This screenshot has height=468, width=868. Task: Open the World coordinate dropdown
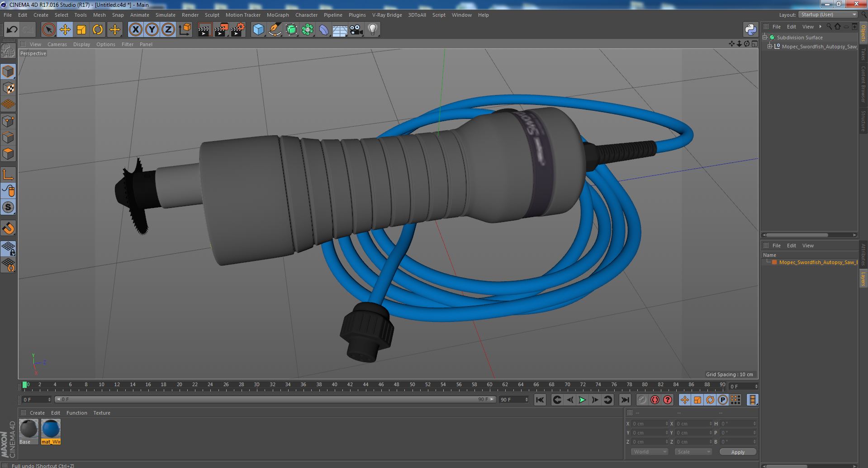pyautogui.click(x=650, y=452)
